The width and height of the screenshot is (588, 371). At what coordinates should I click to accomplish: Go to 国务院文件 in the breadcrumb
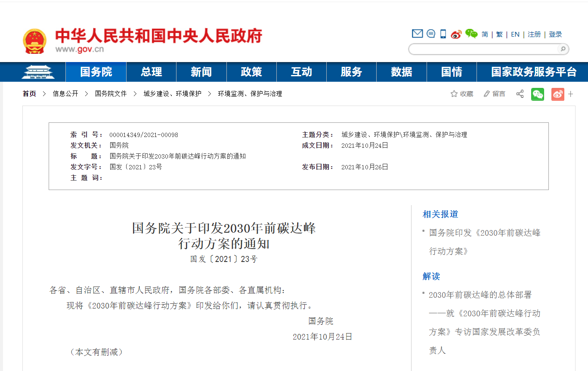(111, 94)
